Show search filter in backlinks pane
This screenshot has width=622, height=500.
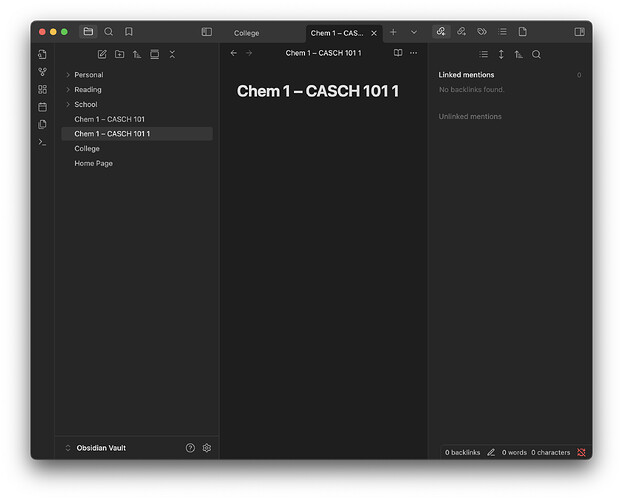(x=536, y=54)
